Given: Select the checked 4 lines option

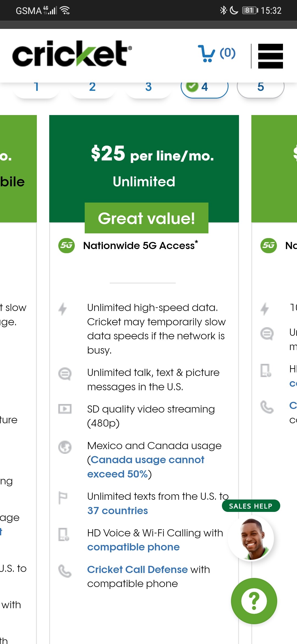Looking at the screenshot, I should 204,88.
